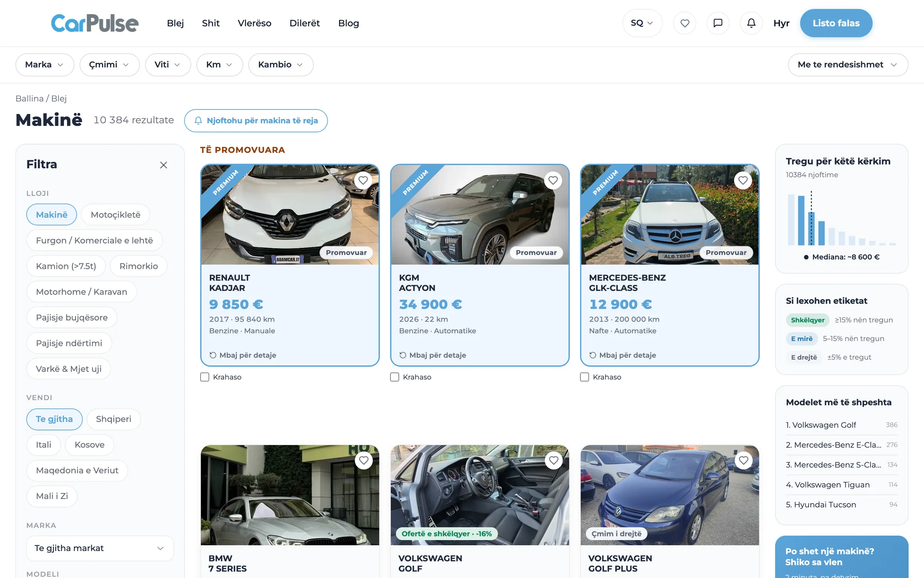
Task: Favorite the KGM Actyon listing heart
Action: (x=553, y=180)
